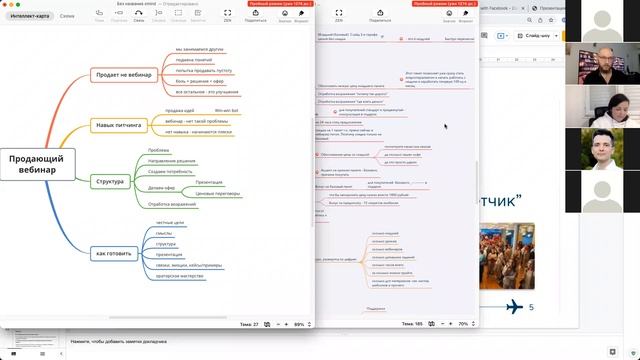Click the red trial-mode banner in left window

[280, 4]
